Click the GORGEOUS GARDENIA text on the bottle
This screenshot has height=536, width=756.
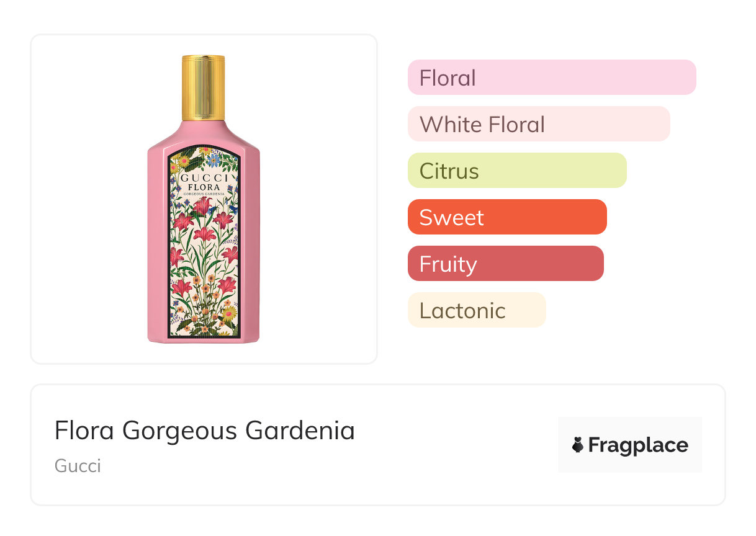coord(203,194)
